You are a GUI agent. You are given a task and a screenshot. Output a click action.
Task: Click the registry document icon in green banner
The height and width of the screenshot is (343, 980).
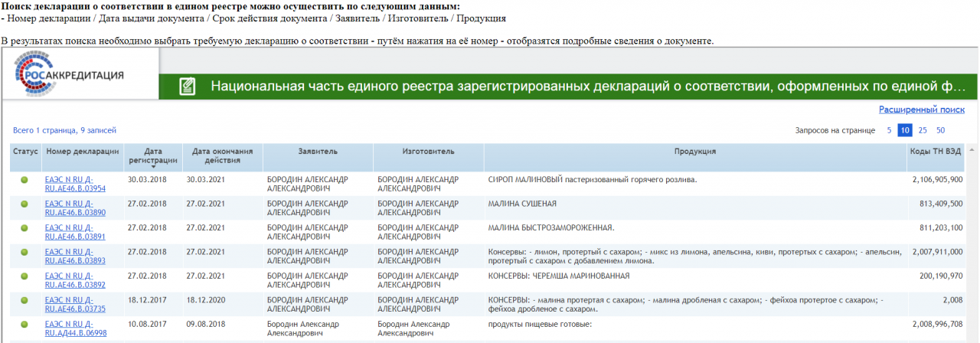[x=187, y=87]
